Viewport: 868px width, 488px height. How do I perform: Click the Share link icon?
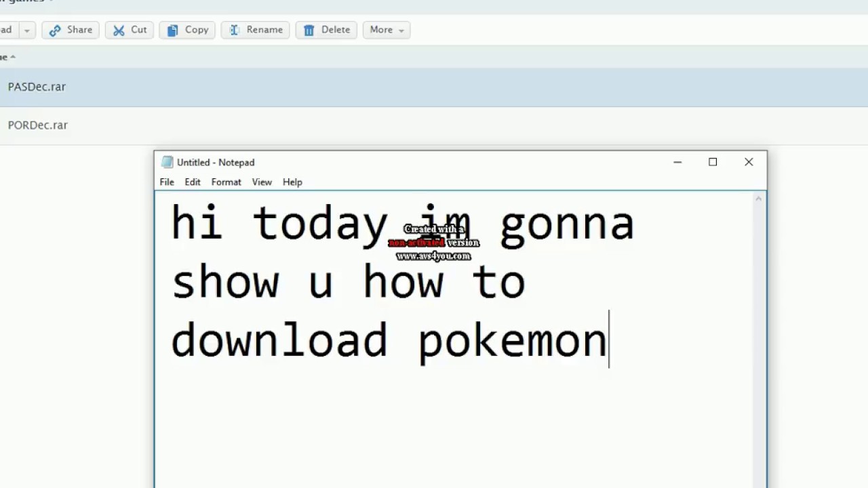[55, 30]
